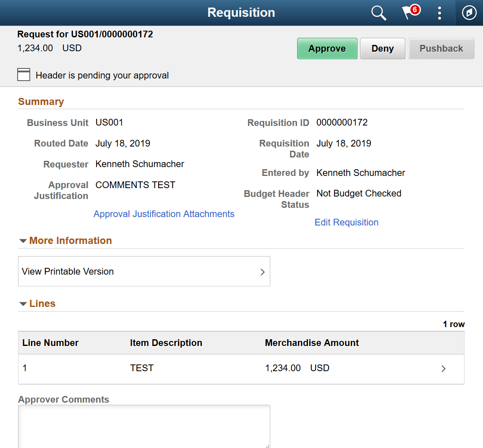Open the NavBar compass icon

(469, 13)
